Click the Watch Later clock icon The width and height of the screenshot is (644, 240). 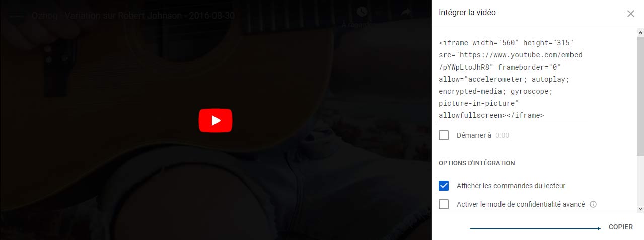tap(362, 12)
